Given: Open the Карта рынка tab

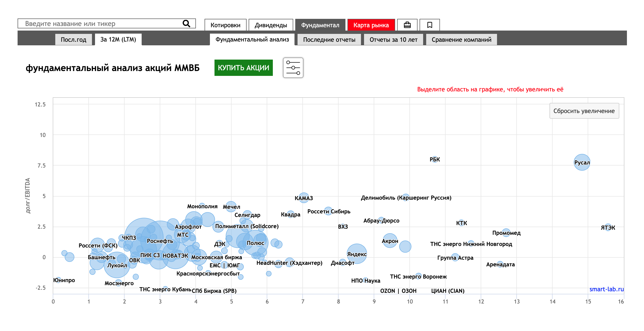Looking at the screenshot, I should pyautogui.click(x=371, y=25).
